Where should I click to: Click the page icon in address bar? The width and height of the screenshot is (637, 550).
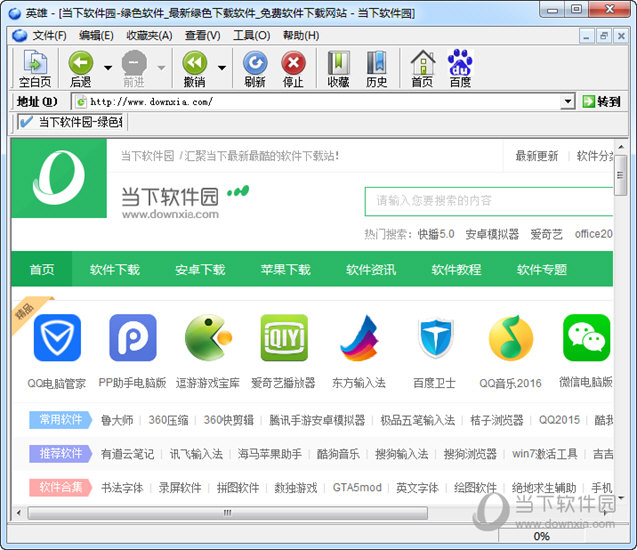[81, 102]
